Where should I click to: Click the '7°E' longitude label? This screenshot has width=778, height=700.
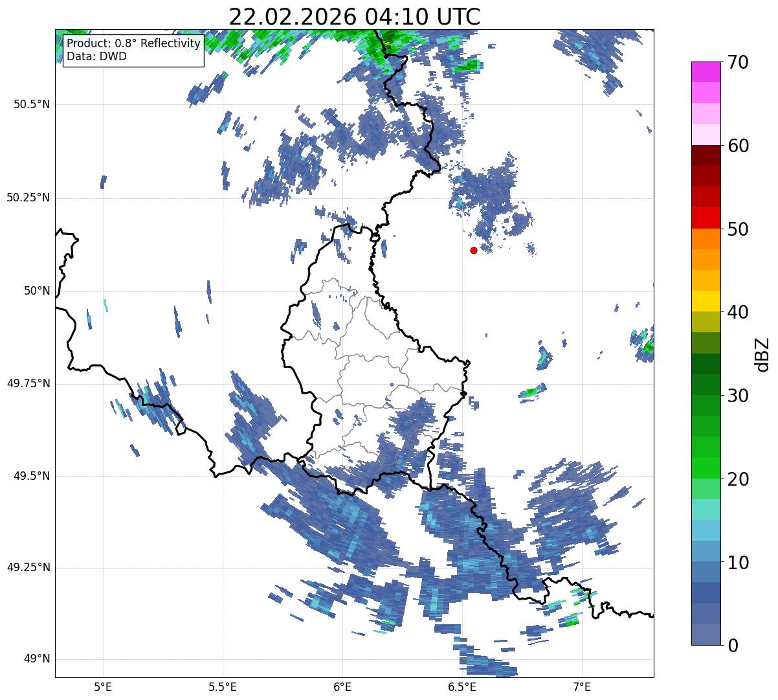click(x=582, y=687)
